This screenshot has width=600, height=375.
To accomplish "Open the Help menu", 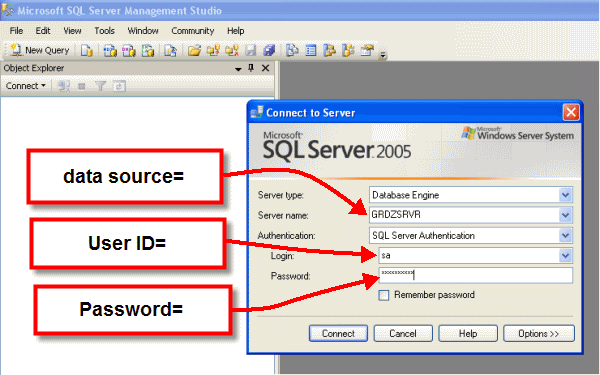I will point(235,31).
